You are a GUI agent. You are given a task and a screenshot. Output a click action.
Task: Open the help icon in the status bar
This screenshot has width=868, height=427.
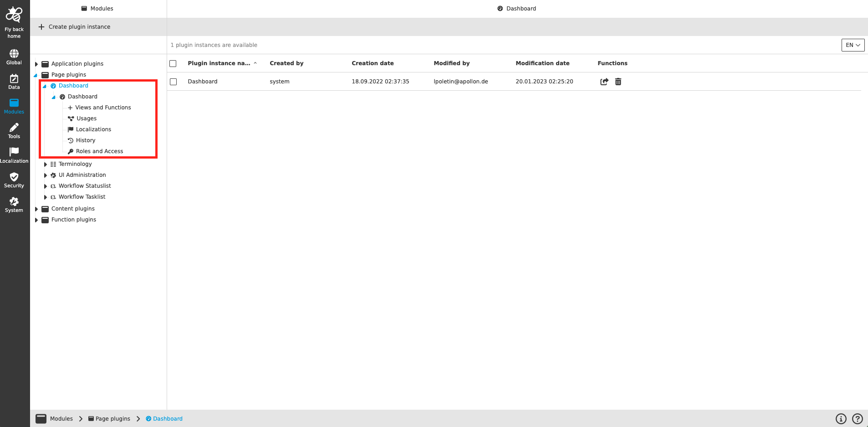858,418
